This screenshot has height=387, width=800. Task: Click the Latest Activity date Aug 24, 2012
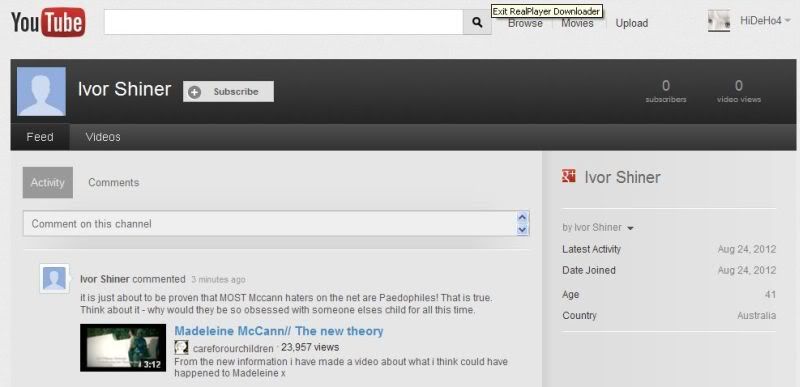pyautogui.click(x=746, y=249)
